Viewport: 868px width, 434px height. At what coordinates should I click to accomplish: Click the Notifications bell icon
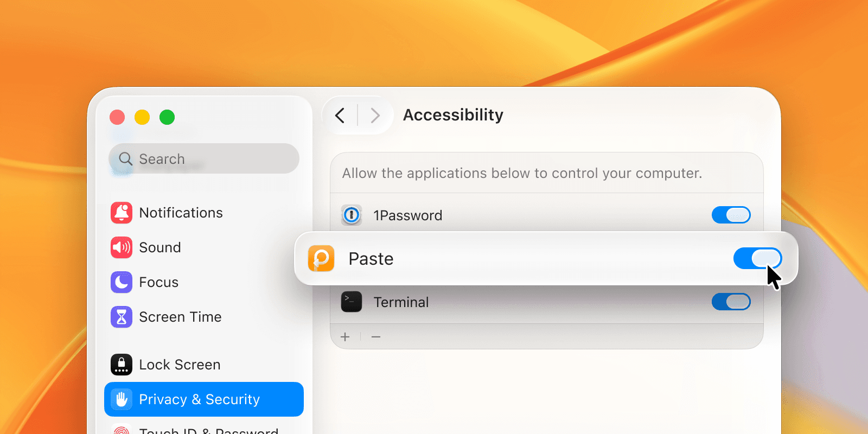click(122, 213)
